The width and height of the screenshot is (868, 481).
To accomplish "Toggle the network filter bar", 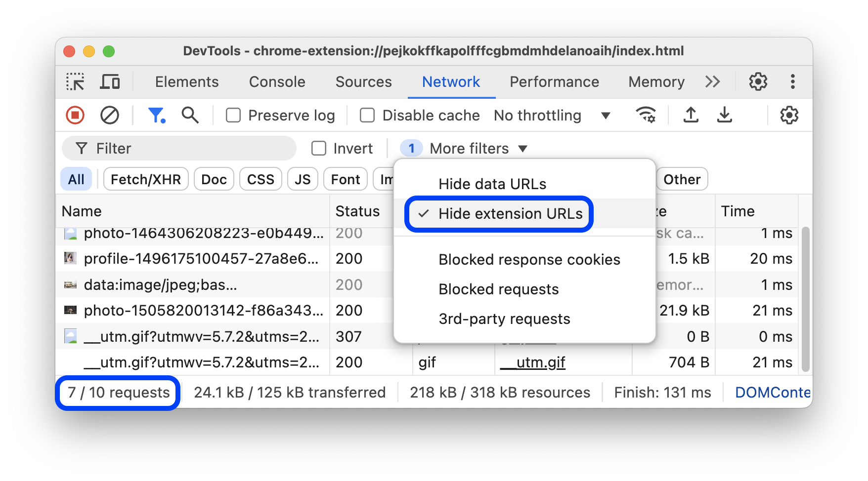I will point(157,115).
